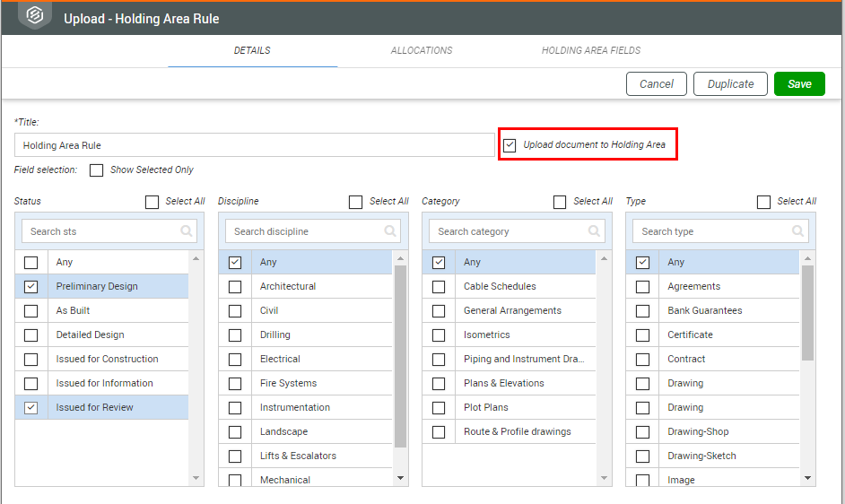The width and height of the screenshot is (845, 504).
Task: Click the app logo shield icon
Action: click(x=34, y=17)
